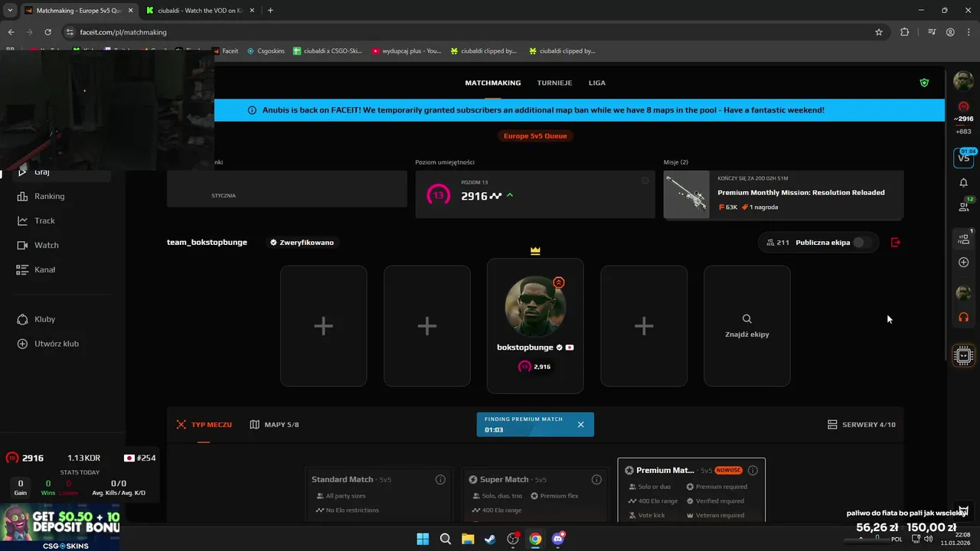Image resolution: width=980 pixels, height=551 pixels.
Task: Reload the page
Action: tap(47, 32)
